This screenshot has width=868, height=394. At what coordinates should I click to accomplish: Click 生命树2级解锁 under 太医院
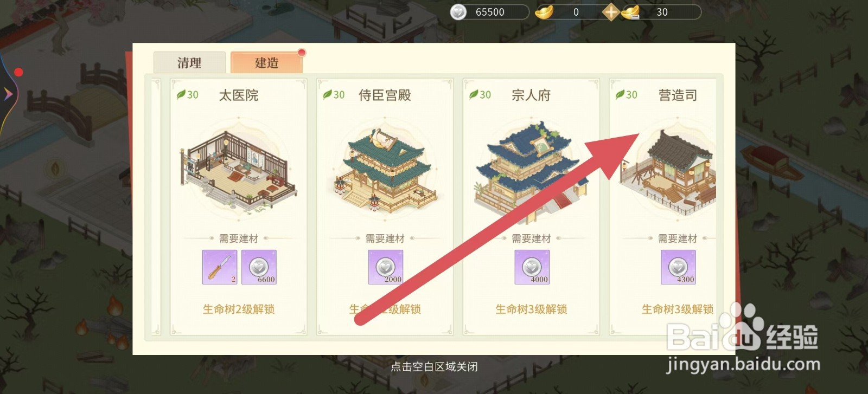pos(239,309)
